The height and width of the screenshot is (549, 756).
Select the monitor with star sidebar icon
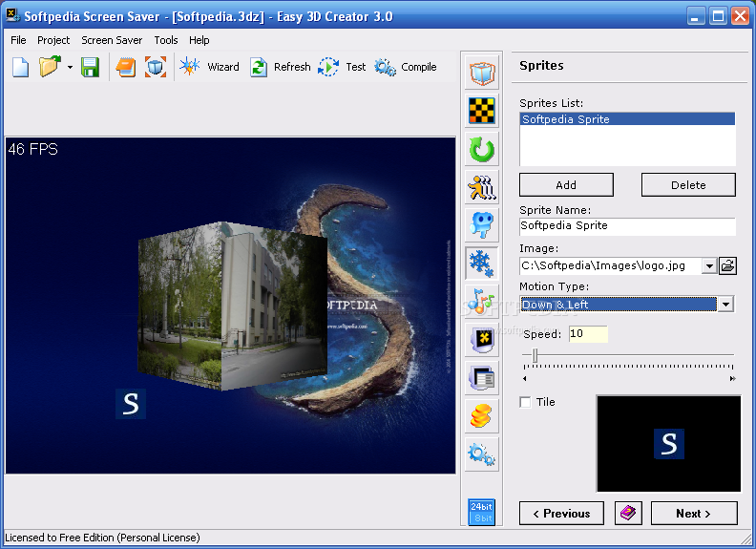tap(482, 340)
